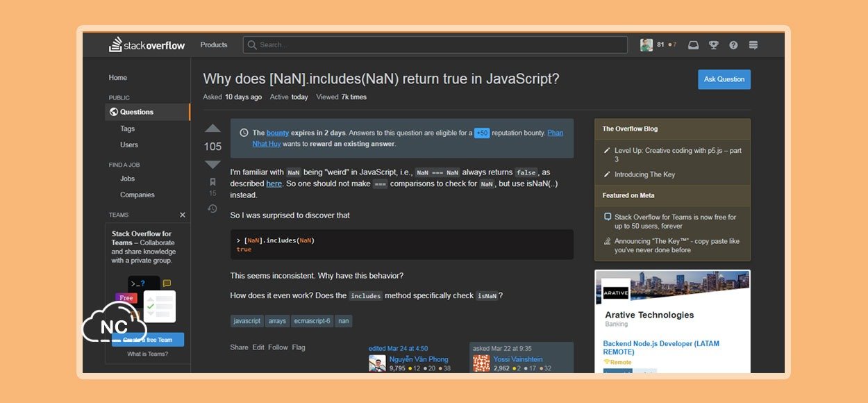Click the Arative logo in job ad
The height and width of the screenshot is (403, 868).
pos(616,292)
